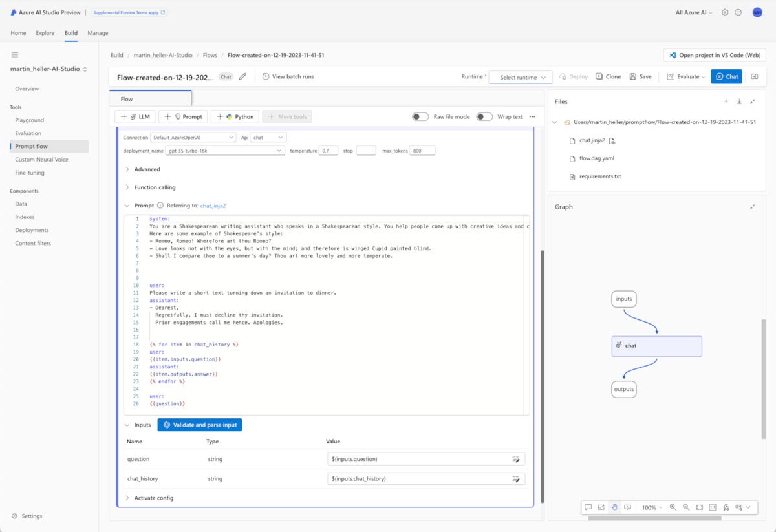Open Playground in the sidebar
The width and height of the screenshot is (776, 532).
tap(30, 120)
